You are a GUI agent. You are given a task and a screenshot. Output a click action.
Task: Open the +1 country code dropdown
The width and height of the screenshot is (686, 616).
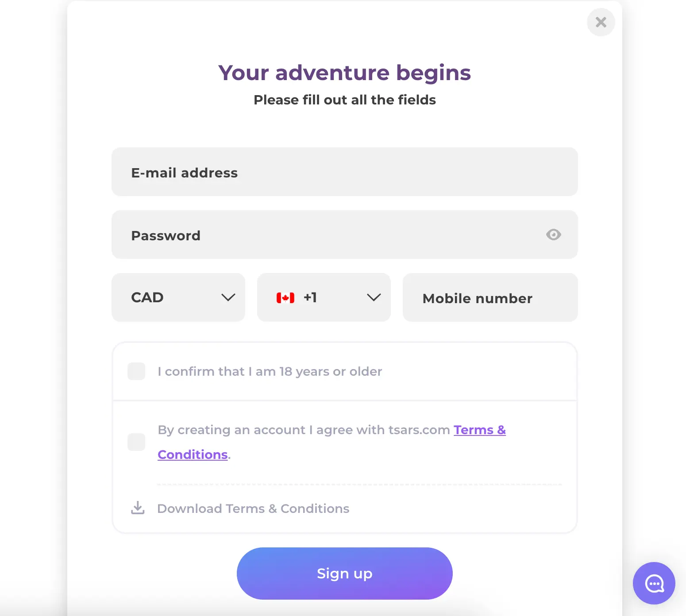point(324,297)
